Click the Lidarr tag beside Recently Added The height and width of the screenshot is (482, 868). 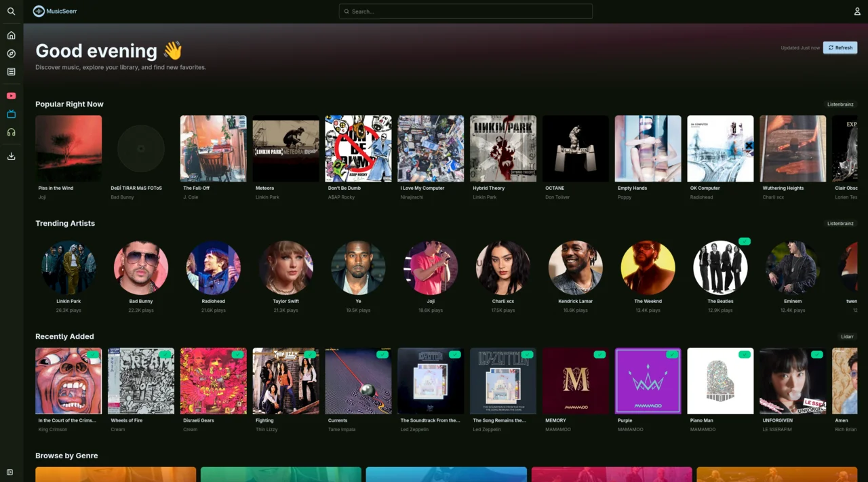(x=847, y=337)
